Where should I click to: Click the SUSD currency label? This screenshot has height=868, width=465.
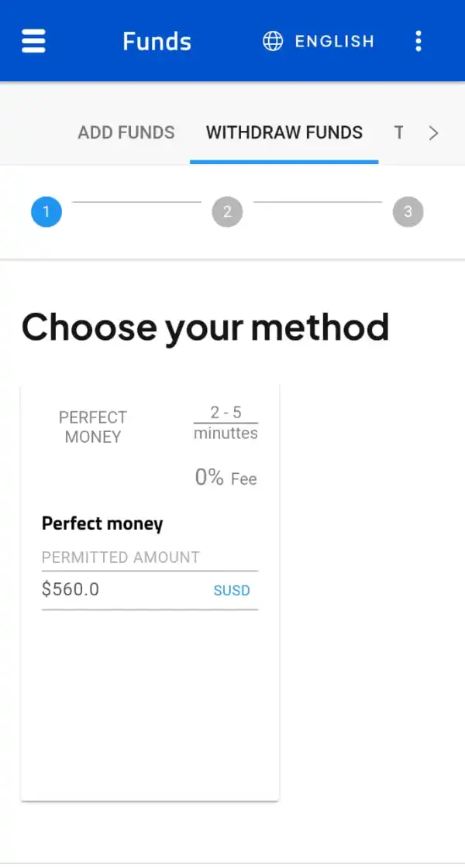232,590
